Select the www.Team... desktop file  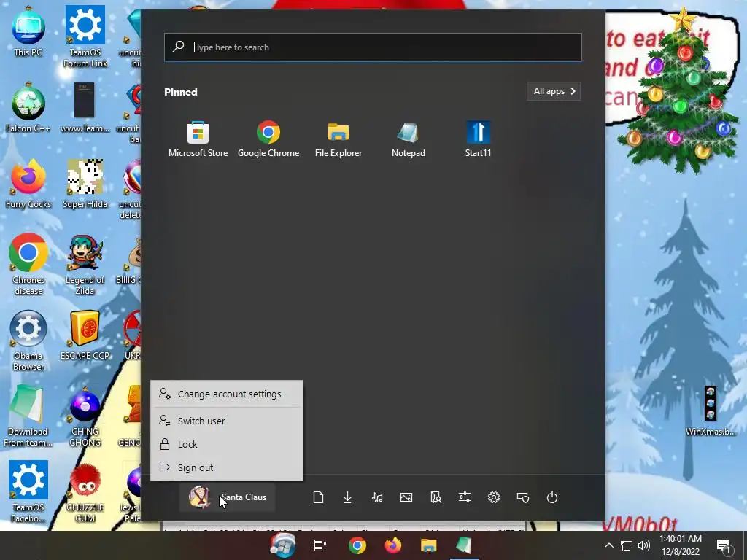[85, 108]
